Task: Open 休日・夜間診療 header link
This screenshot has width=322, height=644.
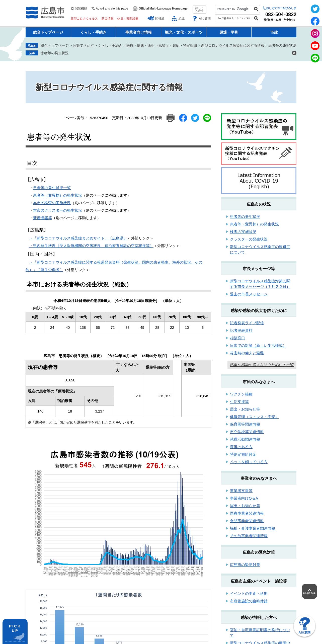Action: click(128, 19)
